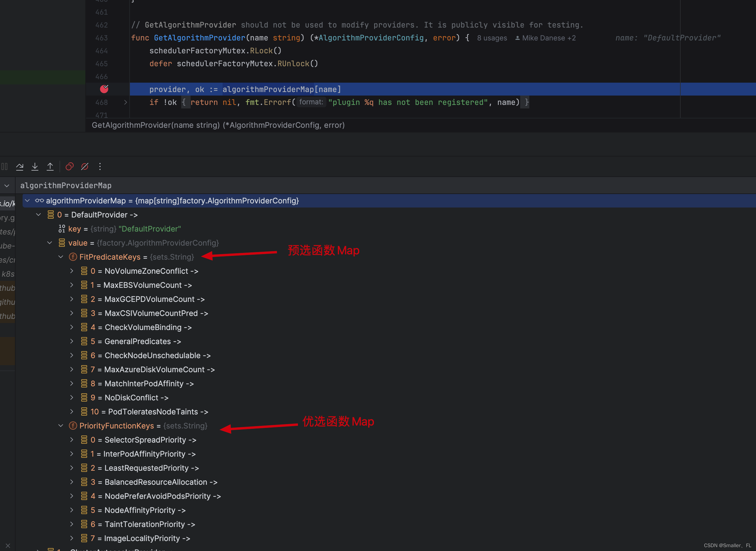
Task: Click the list icon of MaxEBSVolumeCount row
Action: point(84,285)
